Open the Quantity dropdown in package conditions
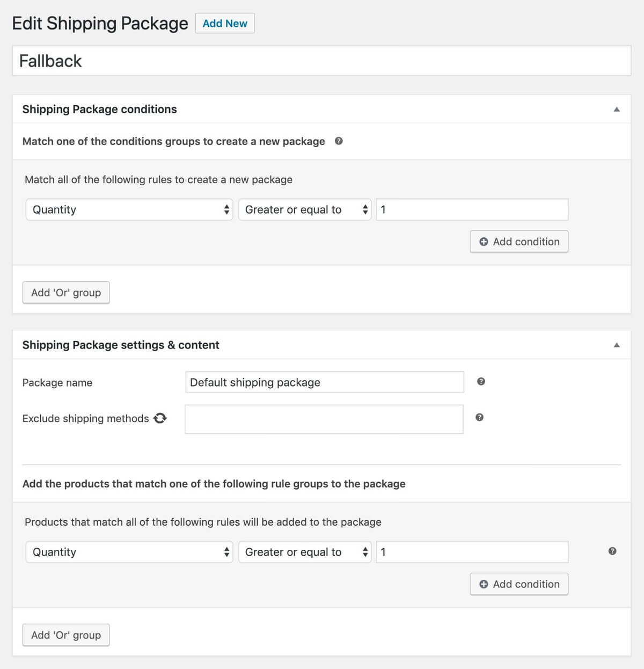The height and width of the screenshot is (669, 644). tap(129, 209)
